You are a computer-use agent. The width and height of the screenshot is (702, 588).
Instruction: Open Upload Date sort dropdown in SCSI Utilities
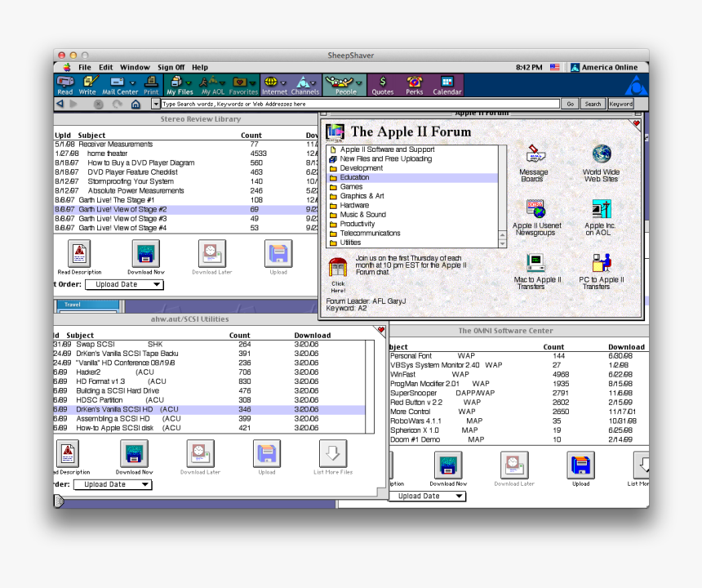pos(113,484)
